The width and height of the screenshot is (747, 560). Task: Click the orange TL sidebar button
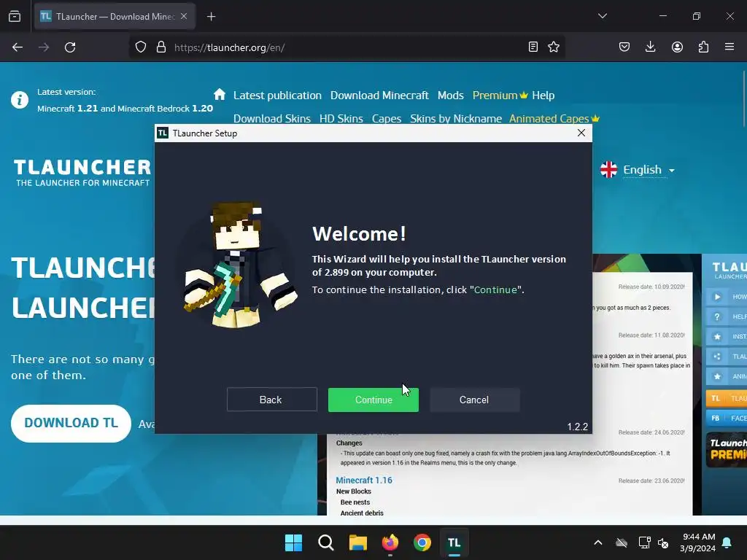726,398
